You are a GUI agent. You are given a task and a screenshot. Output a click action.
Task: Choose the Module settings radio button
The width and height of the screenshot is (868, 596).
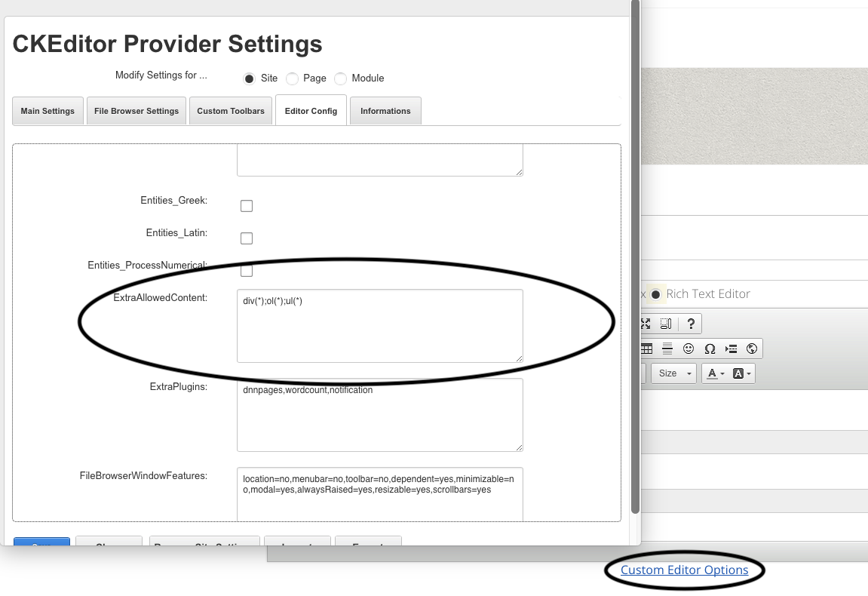pos(341,79)
